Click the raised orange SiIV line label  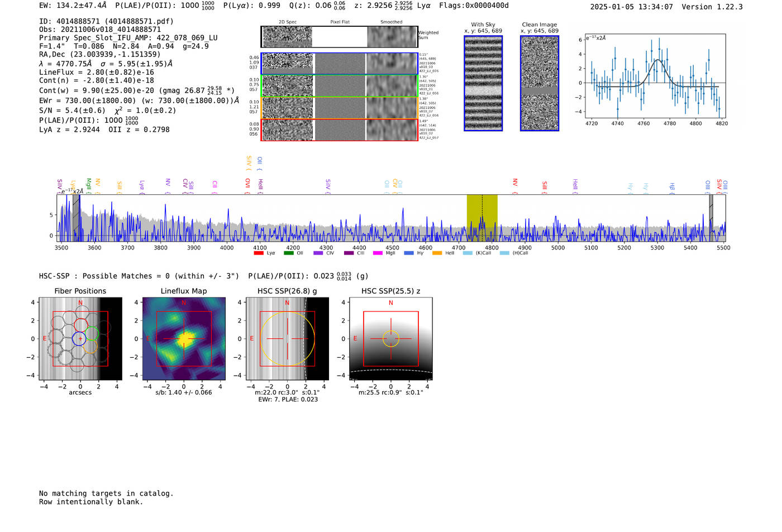(x=249, y=162)
